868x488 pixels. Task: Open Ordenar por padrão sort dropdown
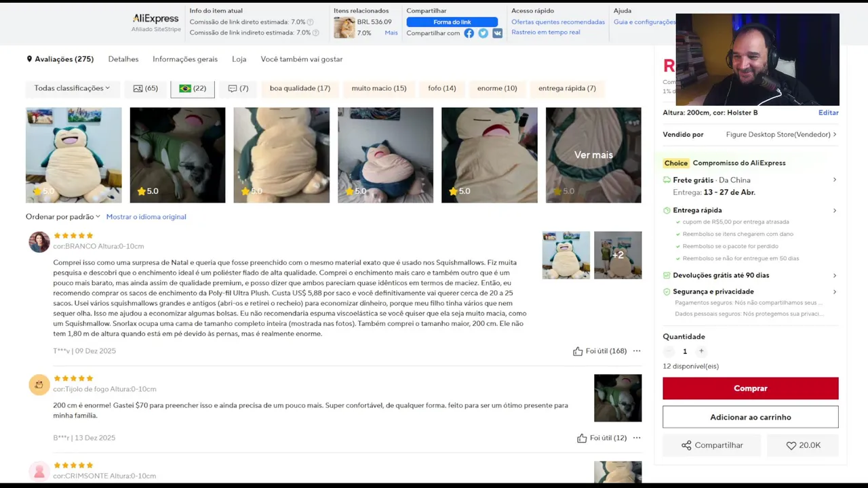(63, 217)
